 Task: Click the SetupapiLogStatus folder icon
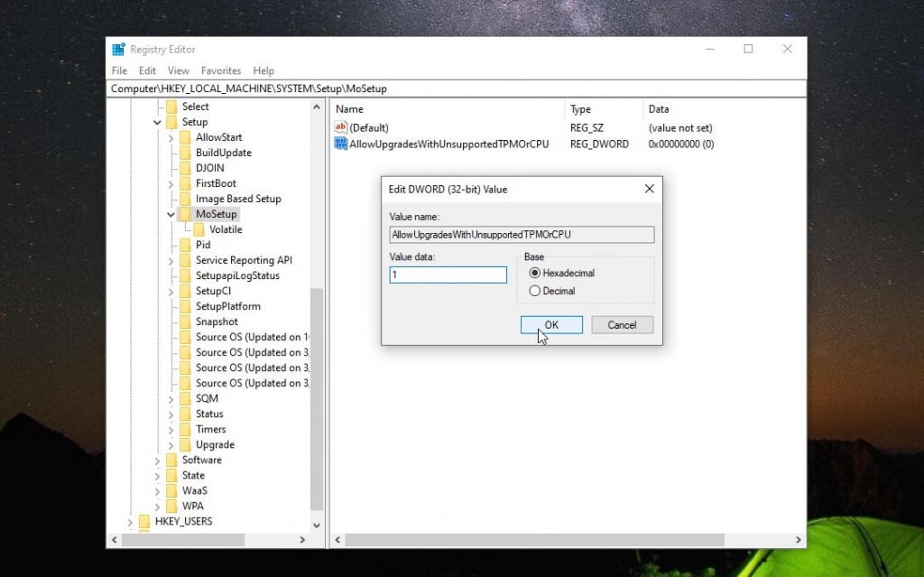pyautogui.click(x=185, y=275)
